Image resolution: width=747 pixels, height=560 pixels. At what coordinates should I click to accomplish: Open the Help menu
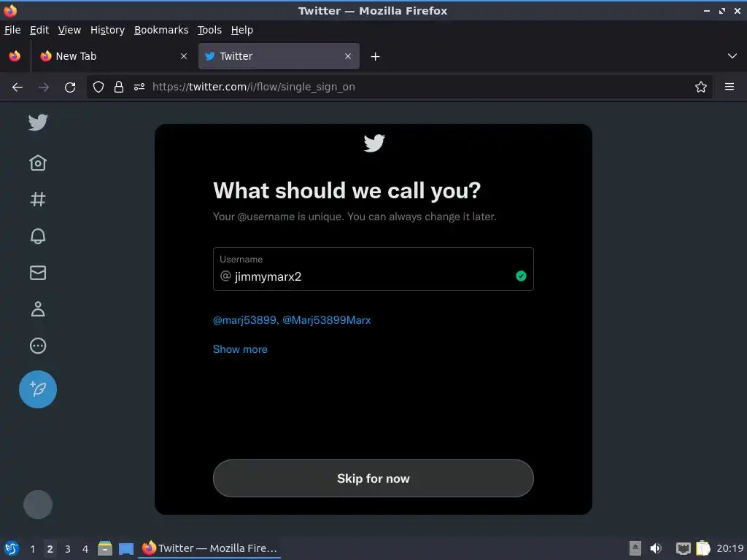(x=242, y=30)
